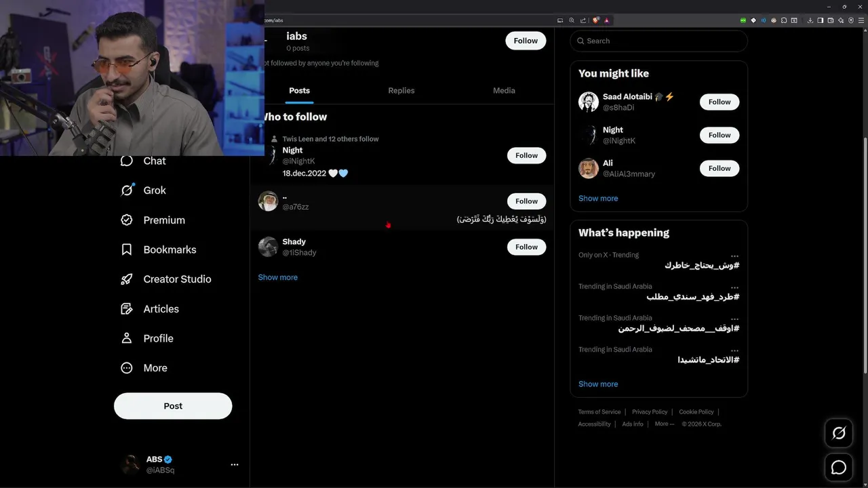This screenshot has height=488, width=868.
Task: Click the green extension icon in toolbar
Action: [743, 20]
